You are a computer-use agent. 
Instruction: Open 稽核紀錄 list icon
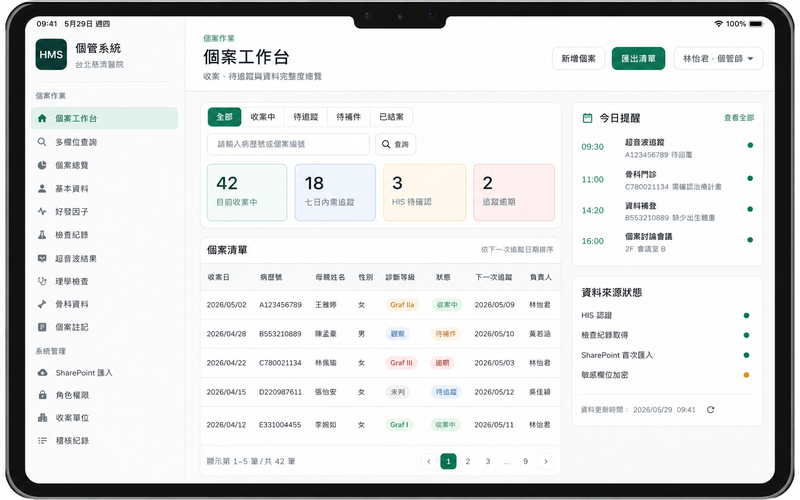click(42, 440)
